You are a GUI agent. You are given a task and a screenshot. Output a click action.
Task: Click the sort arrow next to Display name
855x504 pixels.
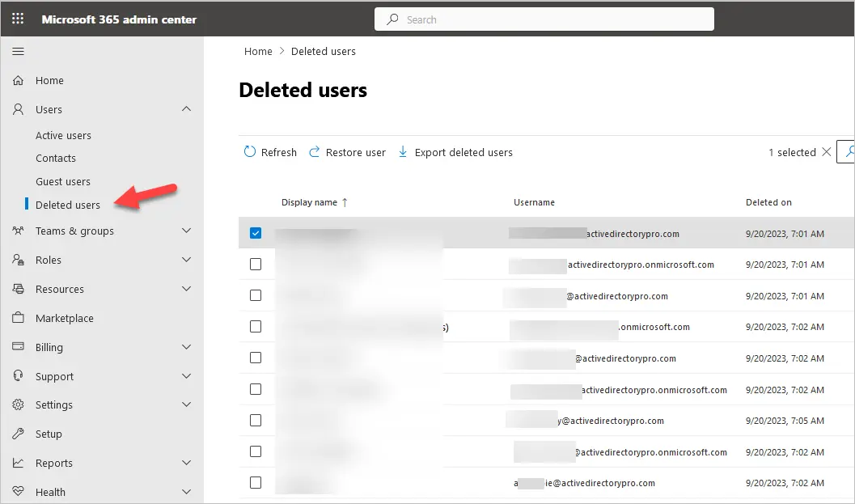[x=345, y=202]
